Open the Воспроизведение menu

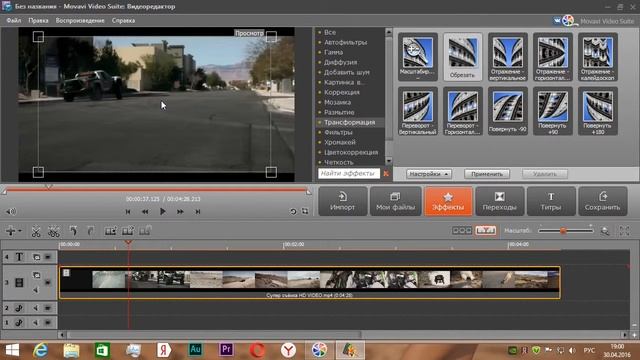click(80, 20)
